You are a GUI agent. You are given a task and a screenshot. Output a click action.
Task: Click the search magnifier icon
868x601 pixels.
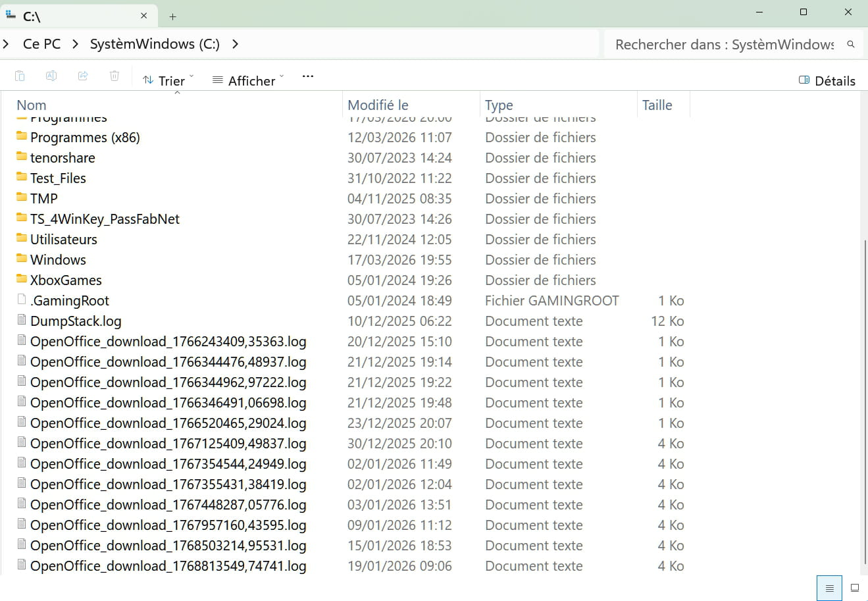click(850, 44)
